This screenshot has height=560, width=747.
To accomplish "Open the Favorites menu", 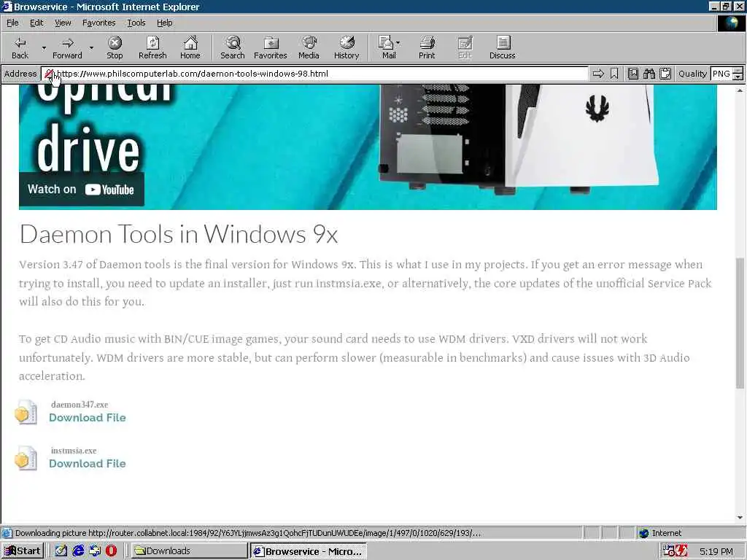I will pos(98,23).
